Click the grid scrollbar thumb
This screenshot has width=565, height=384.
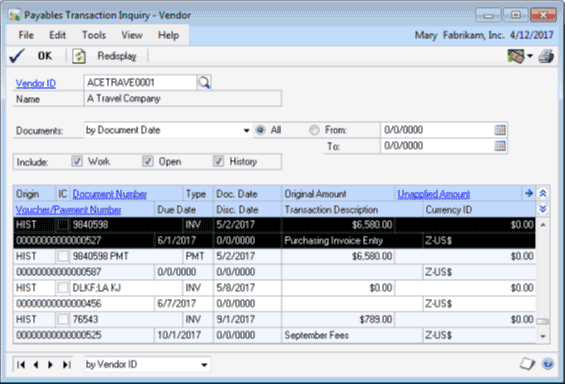[x=543, y=321]
